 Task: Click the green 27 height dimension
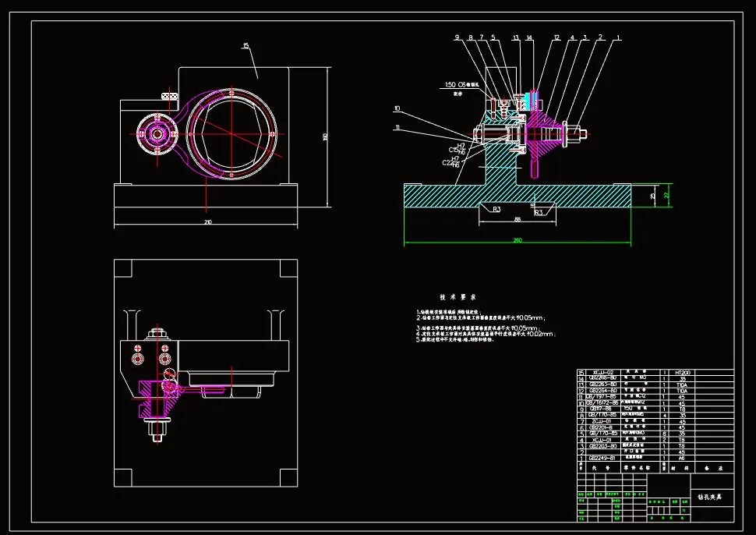[667, 196]
